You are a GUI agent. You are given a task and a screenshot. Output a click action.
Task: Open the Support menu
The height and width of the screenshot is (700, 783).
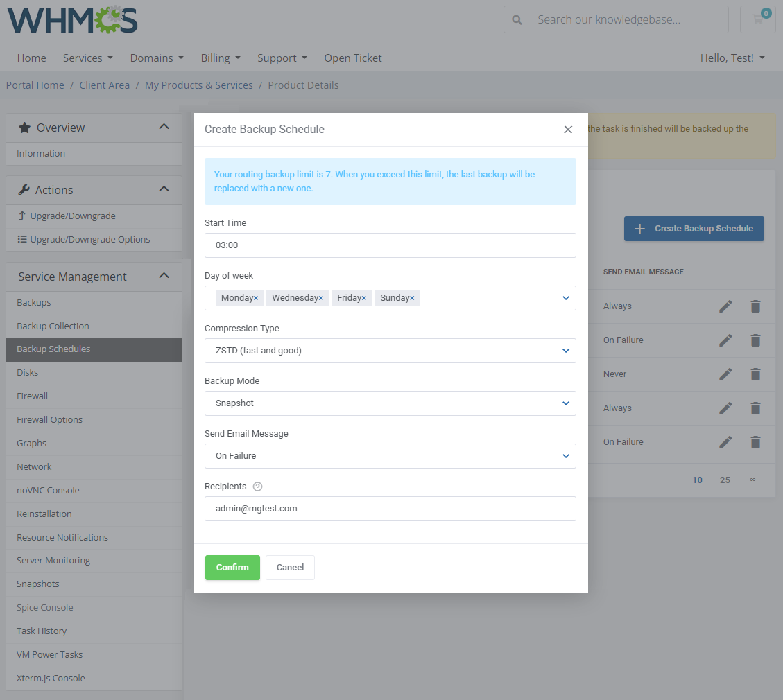tap(282, 58)
